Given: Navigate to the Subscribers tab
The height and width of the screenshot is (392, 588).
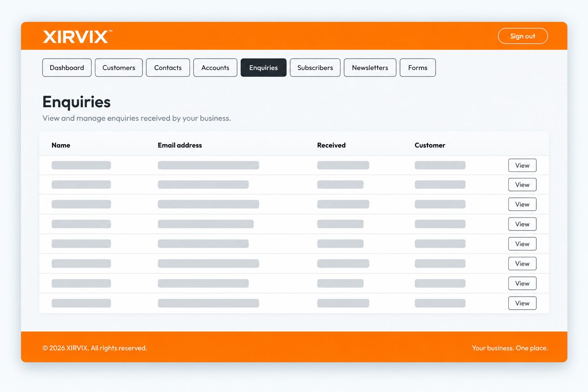Looking at the screenshot, I should [315, 68].
